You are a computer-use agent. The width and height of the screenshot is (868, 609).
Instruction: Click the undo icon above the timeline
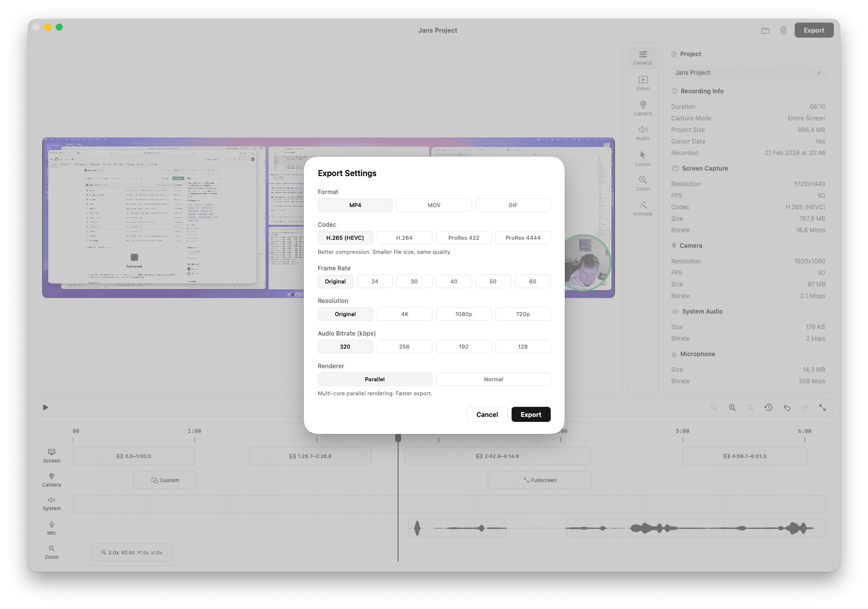point(786,407)
